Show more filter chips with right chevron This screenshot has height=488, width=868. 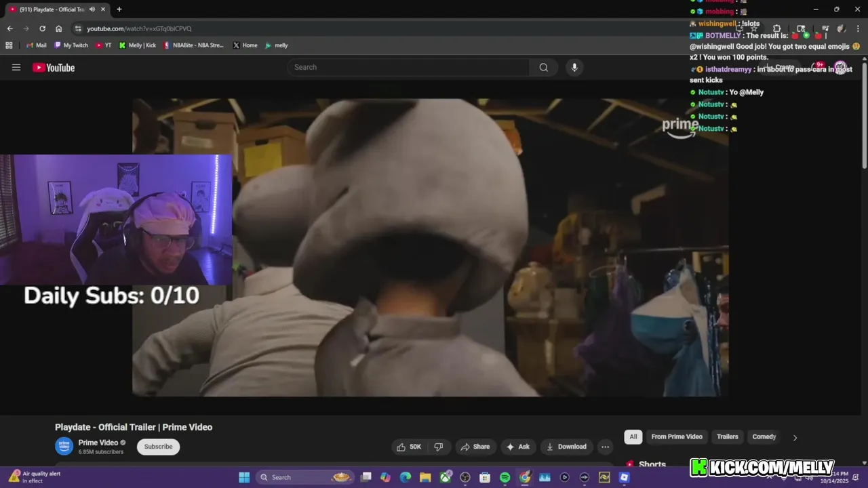coord(795,437)
